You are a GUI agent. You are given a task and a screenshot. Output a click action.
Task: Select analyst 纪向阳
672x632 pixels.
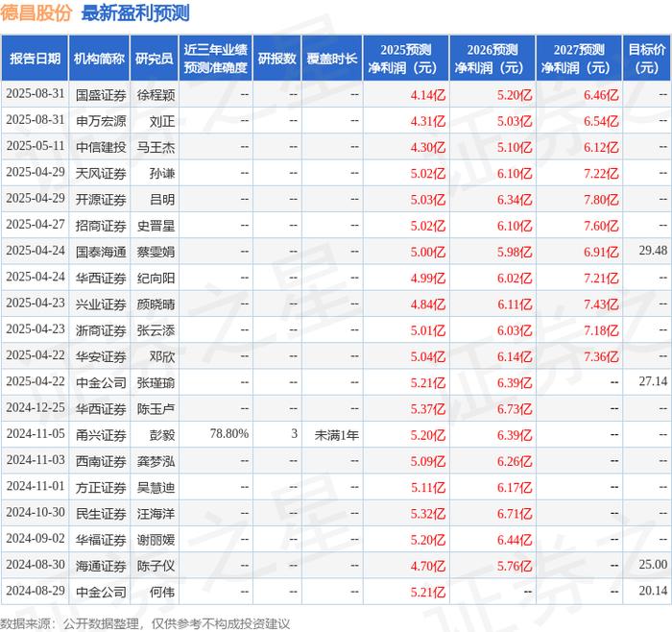(x=156, y=279)
